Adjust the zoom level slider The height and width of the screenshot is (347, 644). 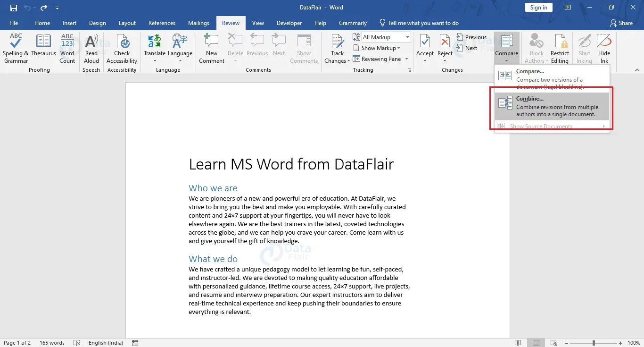pyautogui.click(x=593, y=343)
